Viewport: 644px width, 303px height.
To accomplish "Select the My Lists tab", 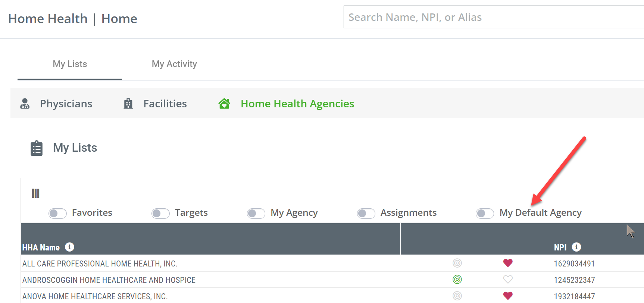I will [x=70, y=64].
